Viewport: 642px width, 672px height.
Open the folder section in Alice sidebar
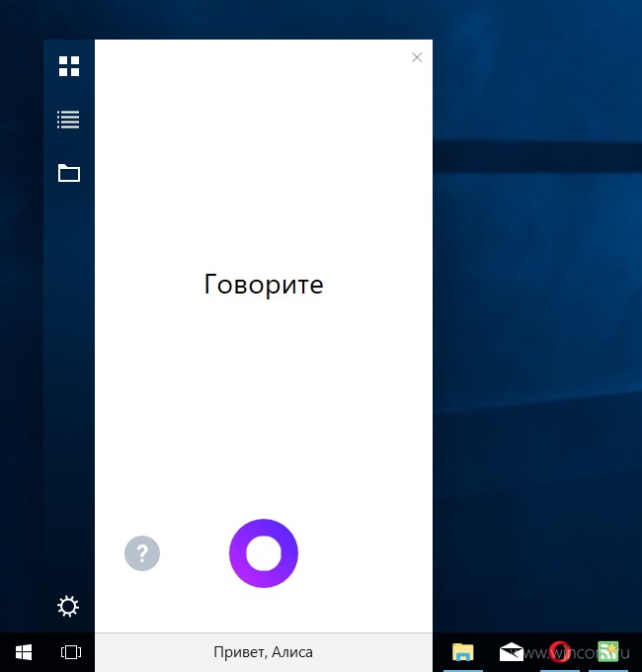[x=69, y=174]
